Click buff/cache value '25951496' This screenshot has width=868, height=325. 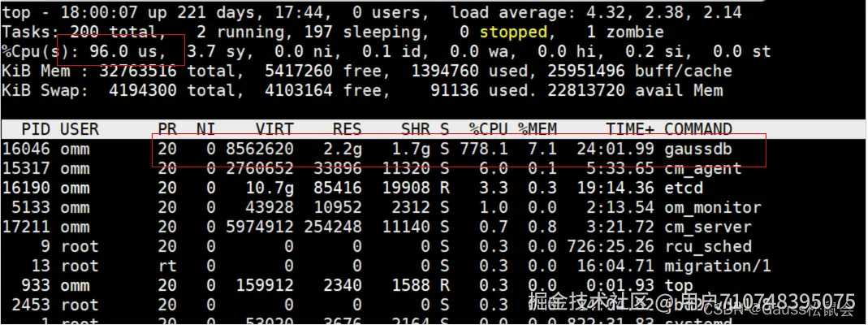click(x=586, y=71)
